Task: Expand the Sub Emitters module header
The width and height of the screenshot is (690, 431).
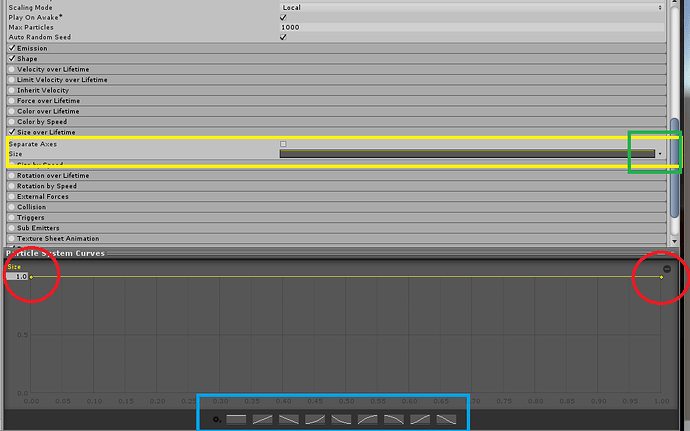Action: click(337, 228)
